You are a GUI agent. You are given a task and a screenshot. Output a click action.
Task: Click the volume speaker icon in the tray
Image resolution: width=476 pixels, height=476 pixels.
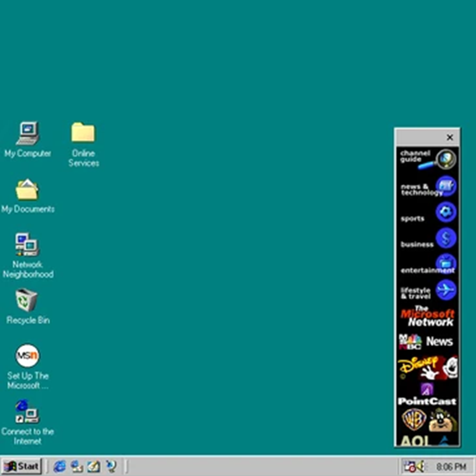coord(420,466)
